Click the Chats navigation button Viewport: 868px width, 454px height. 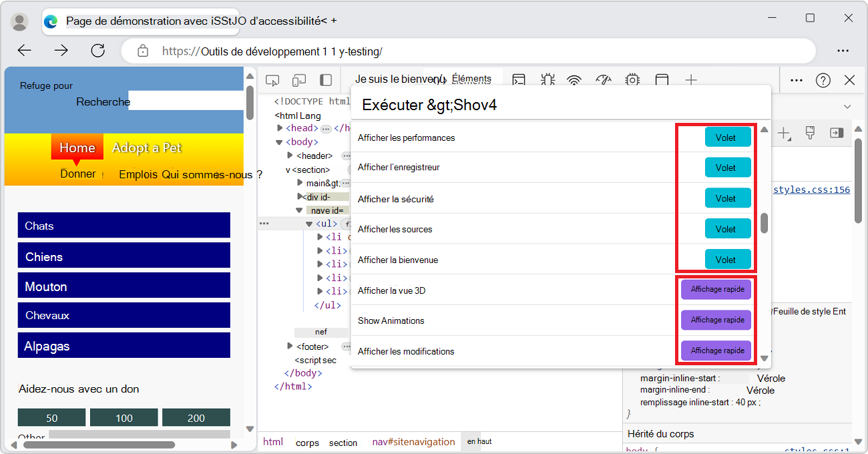pyautogui.click(x=124, y=226)
